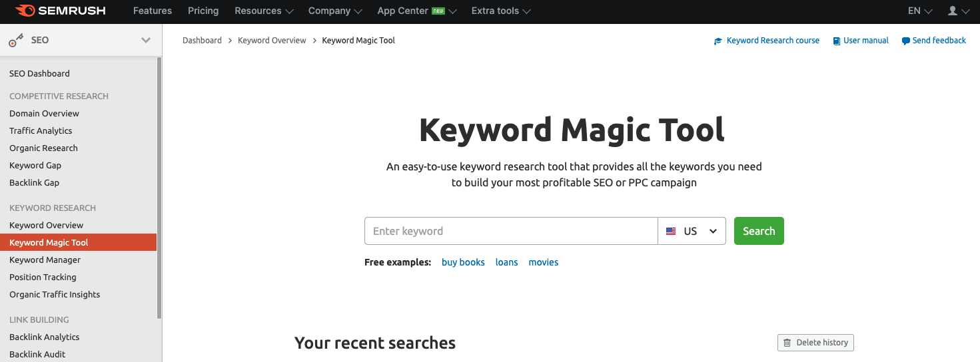Click the Keyword Magic Tool breadcrumb text

358,41
